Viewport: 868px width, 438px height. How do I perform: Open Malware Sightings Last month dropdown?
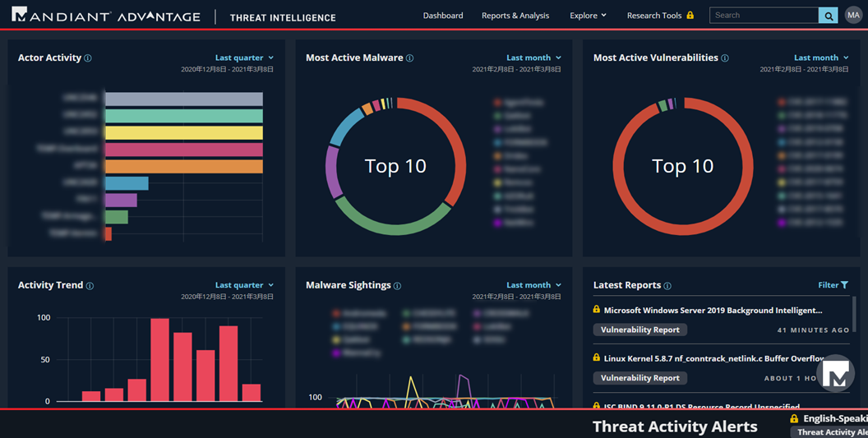tap(533, 285)
